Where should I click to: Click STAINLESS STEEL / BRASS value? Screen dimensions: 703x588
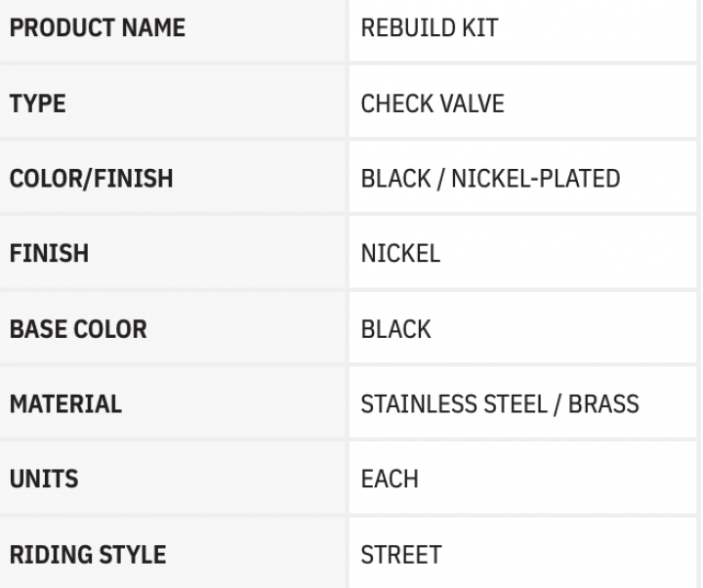[x=500, y=403]
